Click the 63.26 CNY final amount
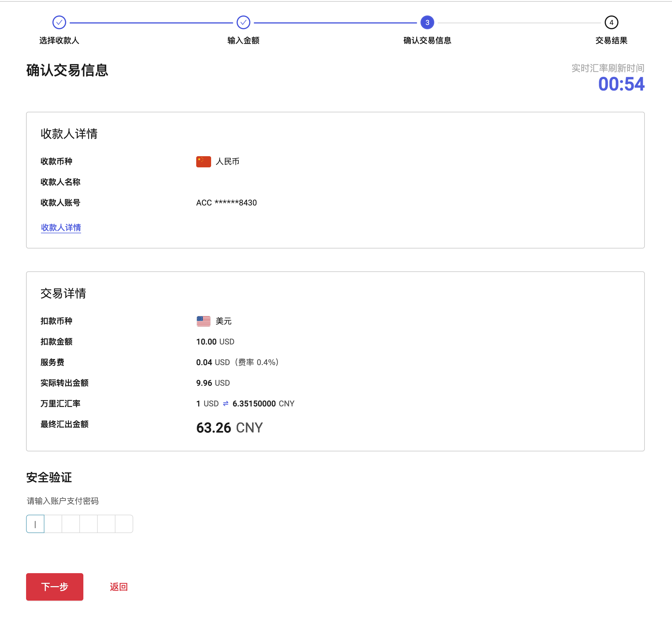 pos(229,428)
